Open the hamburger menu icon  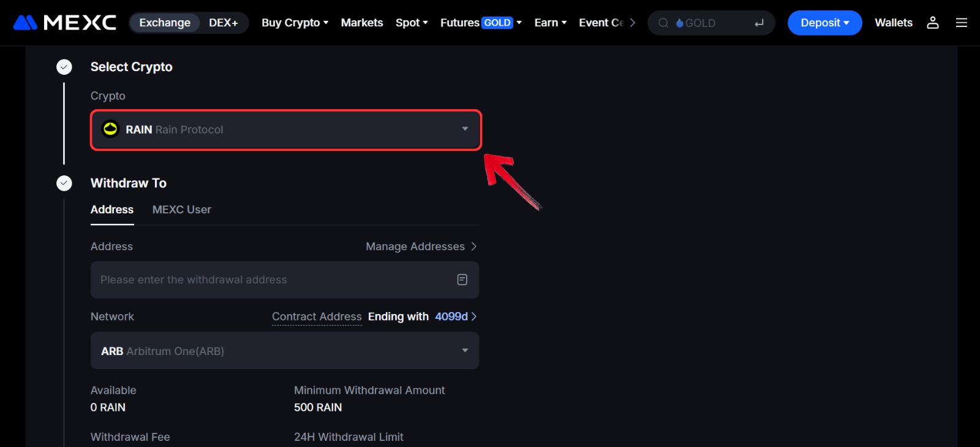point(962,23)
